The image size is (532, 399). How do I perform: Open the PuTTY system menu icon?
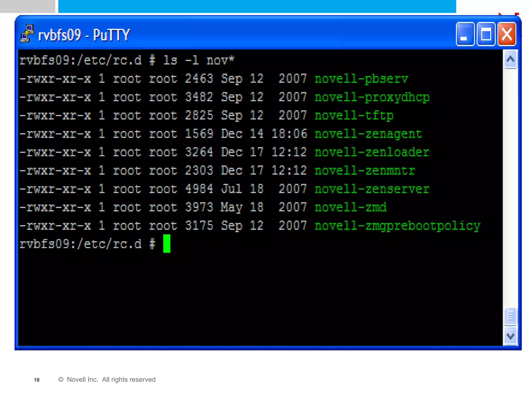27,34
